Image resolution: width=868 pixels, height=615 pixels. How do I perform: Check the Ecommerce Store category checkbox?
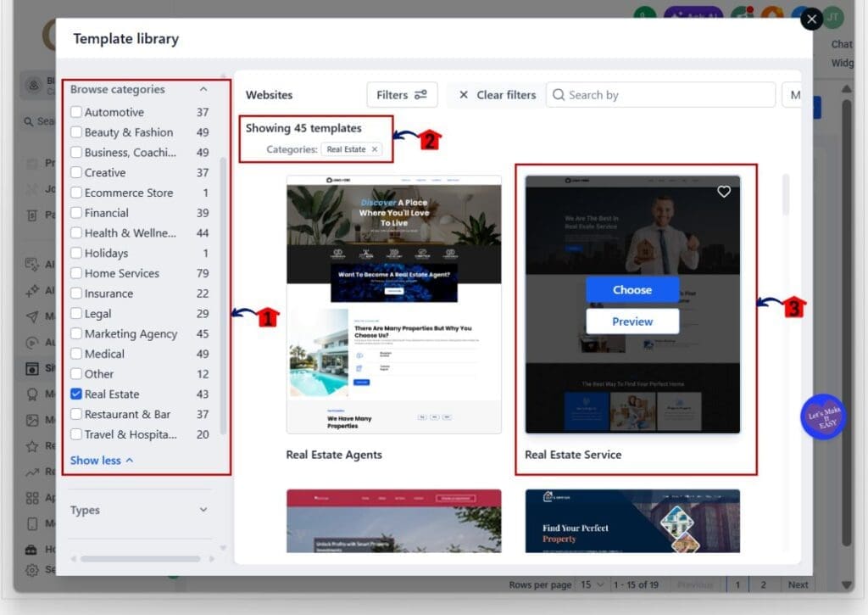76,193
